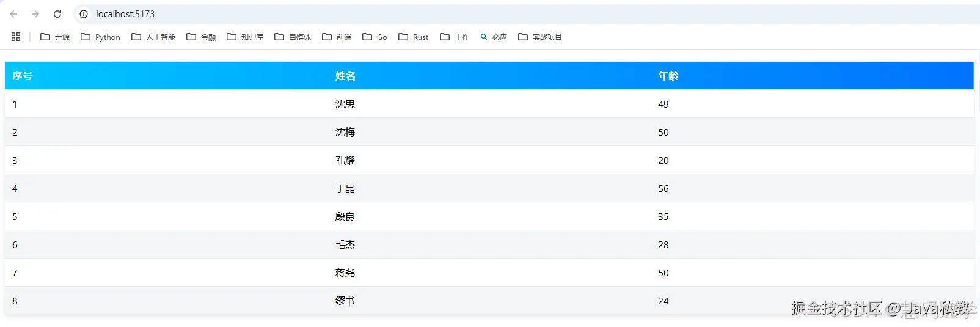Open the 人工智能 bookmark folder
This screenshot has width=980, height=327.
153,37
